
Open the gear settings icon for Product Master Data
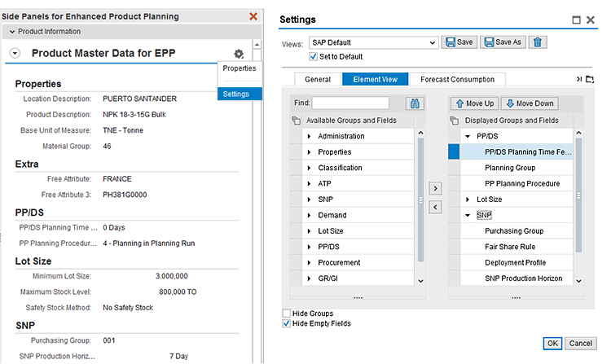[239, 54]
